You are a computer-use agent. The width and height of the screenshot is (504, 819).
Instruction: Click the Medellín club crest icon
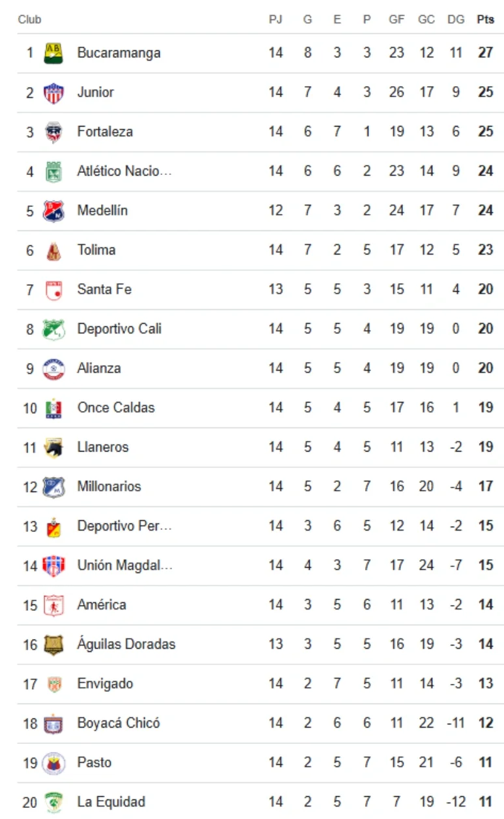pos(53,211)
